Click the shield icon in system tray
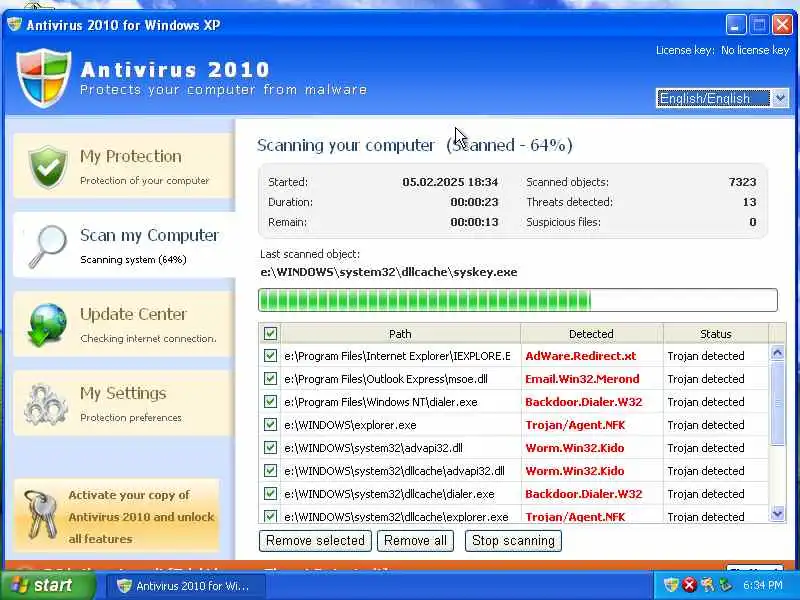 pyautogui.click(x=671, y=585)
